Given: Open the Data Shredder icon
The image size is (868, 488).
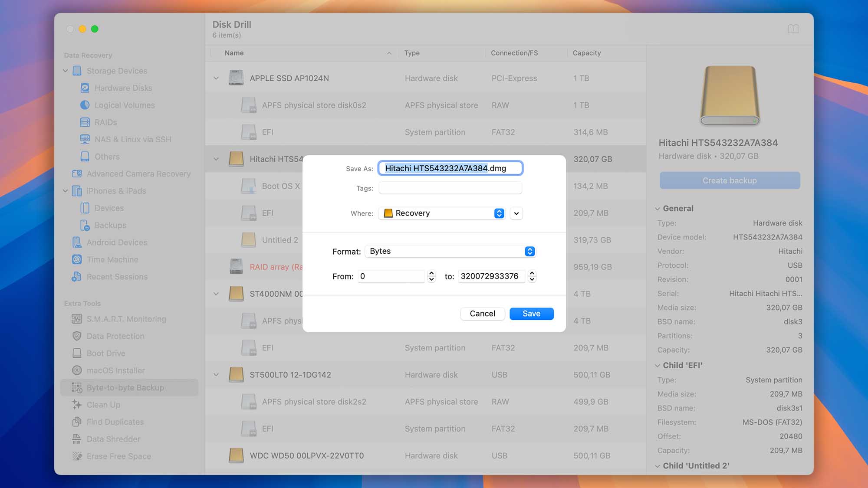Looking at the screenshot, I should (77, 439).
